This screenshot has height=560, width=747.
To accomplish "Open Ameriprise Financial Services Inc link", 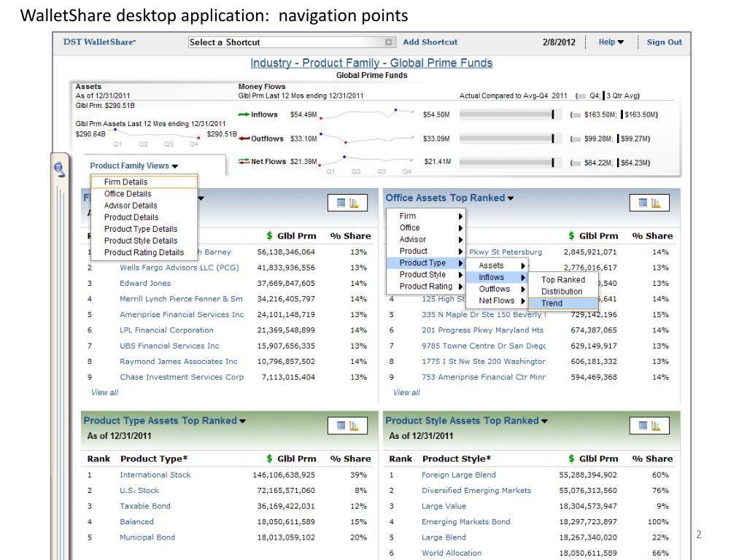I will point(182,315).
